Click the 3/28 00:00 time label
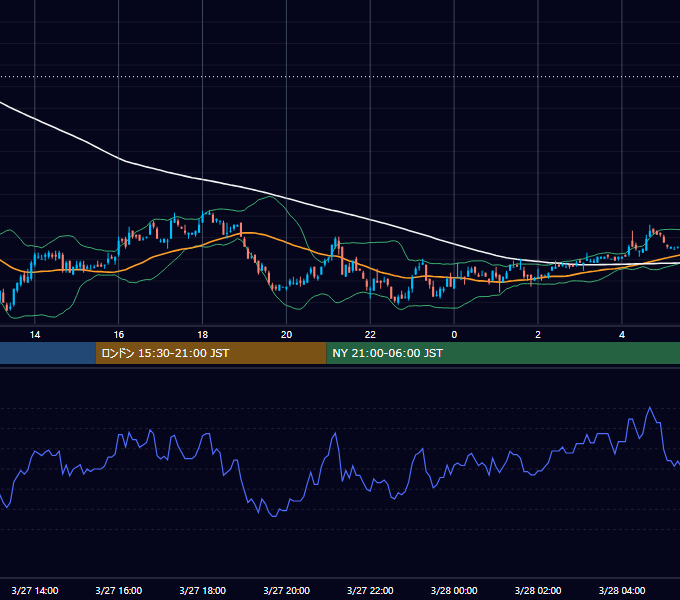The image size is (680, 600). click(x=454, y=590)
